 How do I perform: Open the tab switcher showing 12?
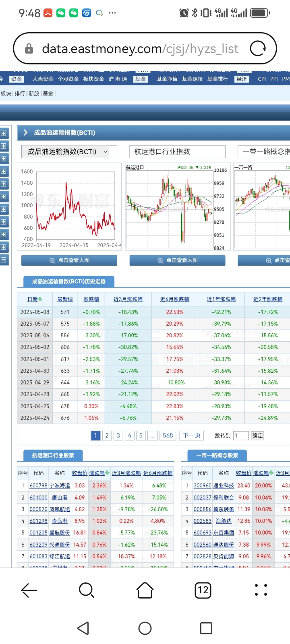click(203, 590)
